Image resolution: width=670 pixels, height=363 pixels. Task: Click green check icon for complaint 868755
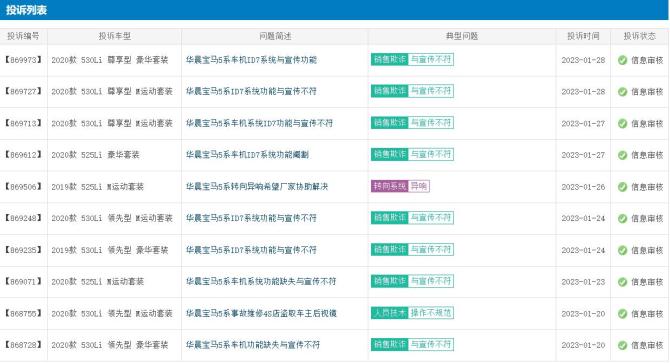click(x=623, y=313)
